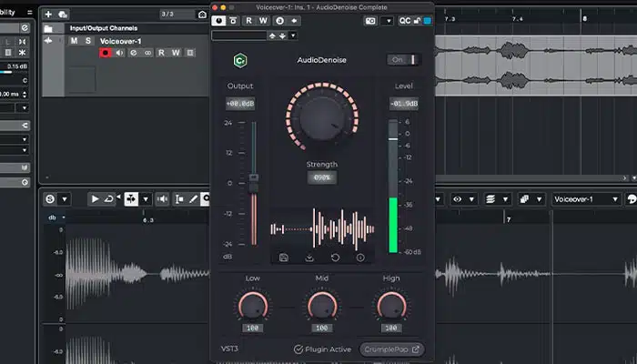The width and height of the screenshot is (637, 364).
Task: Click the Low value box showing 100
Action: (x=253, y=328)
